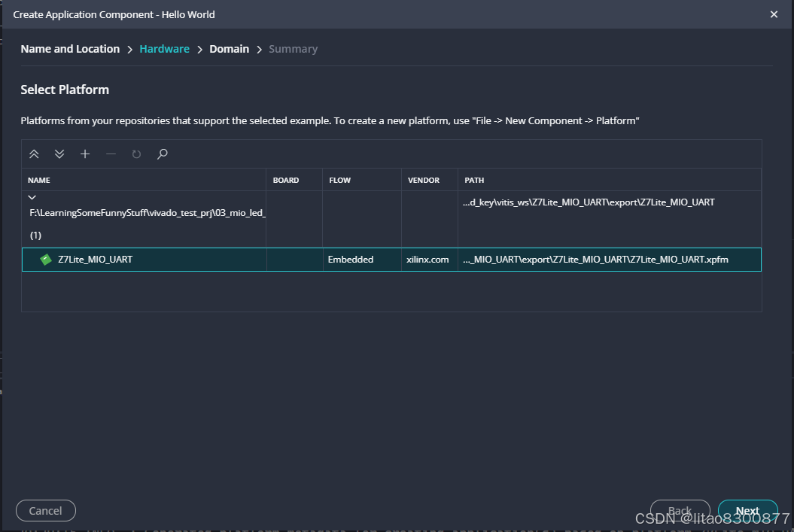Open the Summary wizard step
The width and height of the screenshot is (794, 532).
[294, 49]
